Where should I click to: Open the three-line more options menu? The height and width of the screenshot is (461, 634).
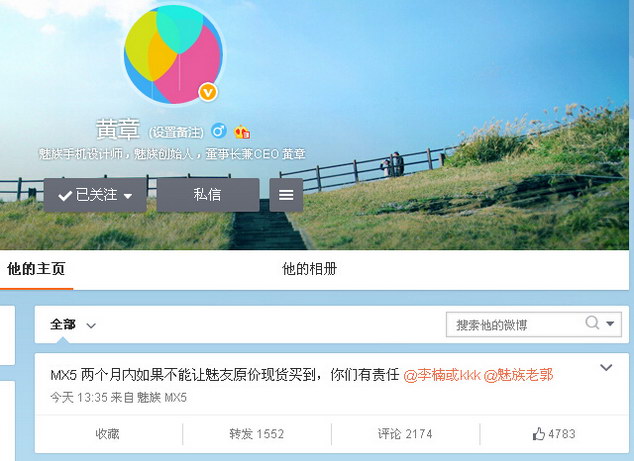286,195
